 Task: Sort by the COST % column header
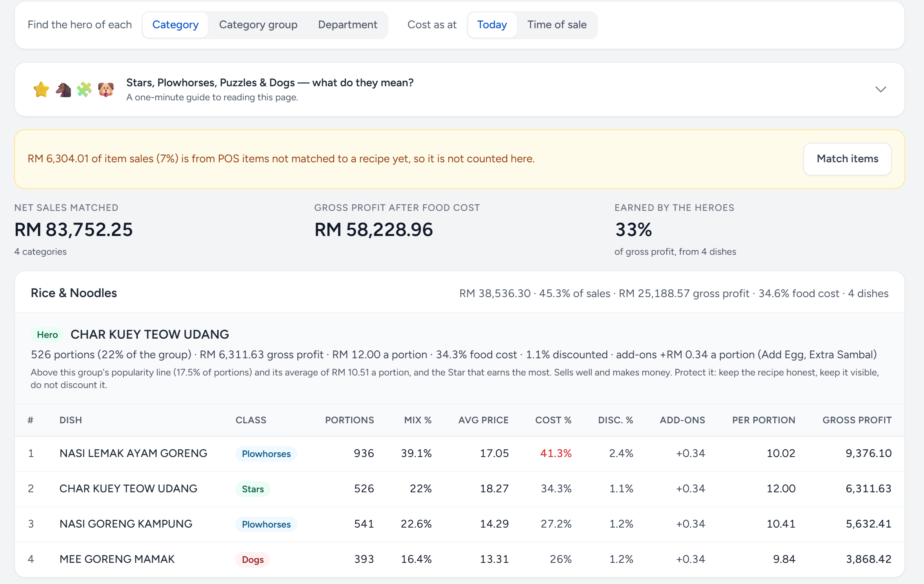[553, 420]
